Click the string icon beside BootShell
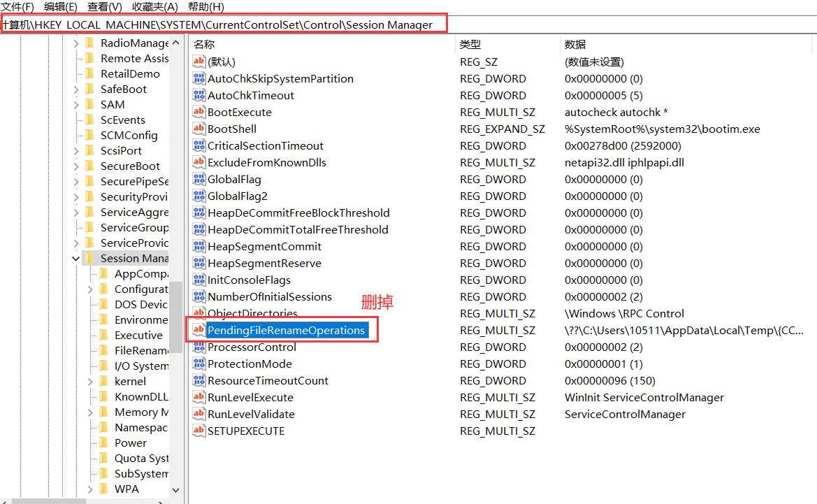 click(x=198, y=129)
